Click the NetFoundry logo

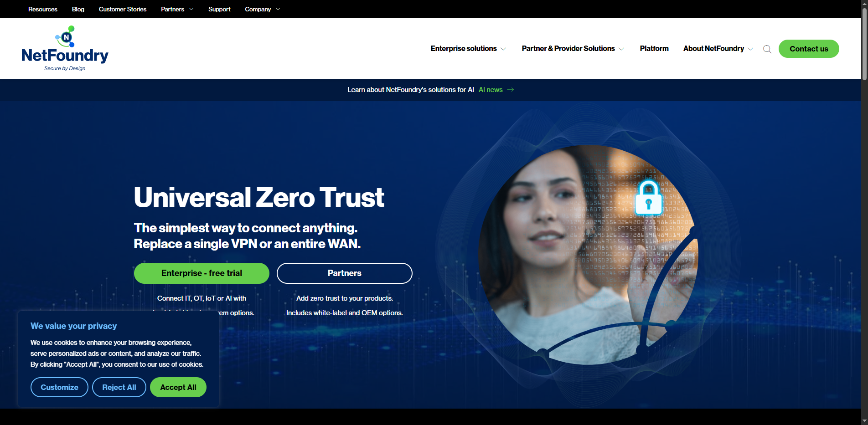tap(65, 48)
